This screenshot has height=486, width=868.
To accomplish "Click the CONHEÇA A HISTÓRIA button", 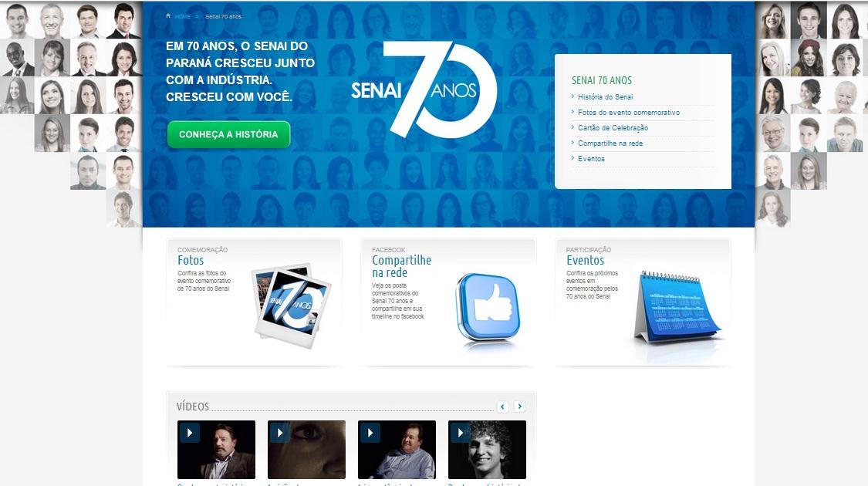I will 228,134.
